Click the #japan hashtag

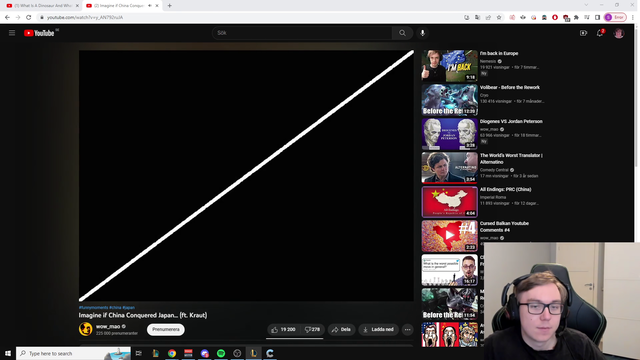(x=129, y=308)
